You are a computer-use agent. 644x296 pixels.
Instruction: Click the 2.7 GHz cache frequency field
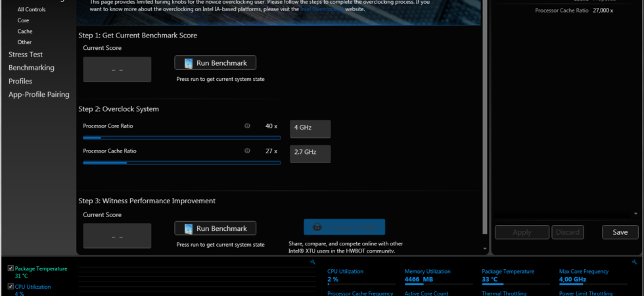click(x=310, y=154)
